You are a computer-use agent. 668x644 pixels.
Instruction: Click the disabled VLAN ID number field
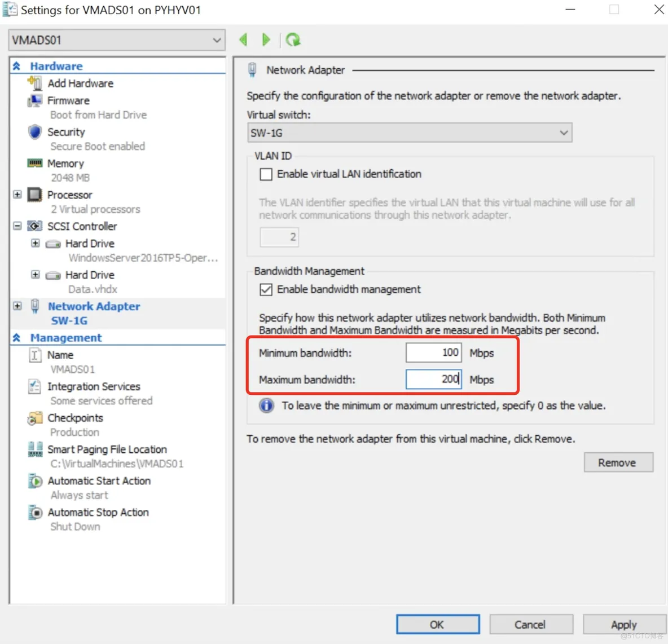[279, 237]
